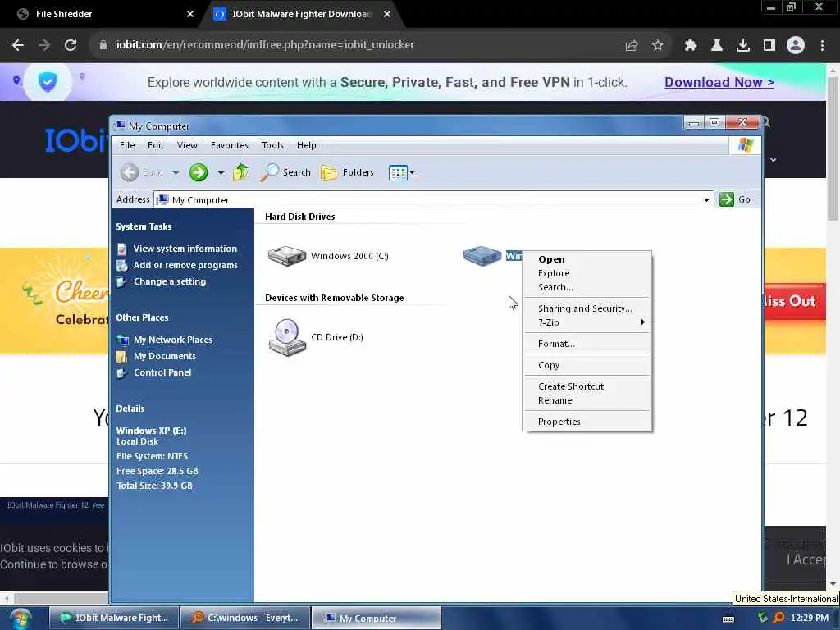Click the Control Panel sidebar icon

(x=122, y=373)
